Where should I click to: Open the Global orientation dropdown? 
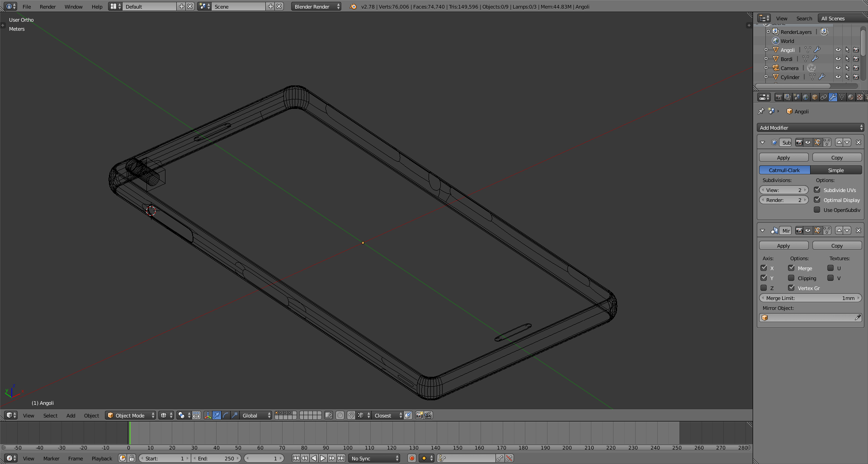[x=256, y=415]
